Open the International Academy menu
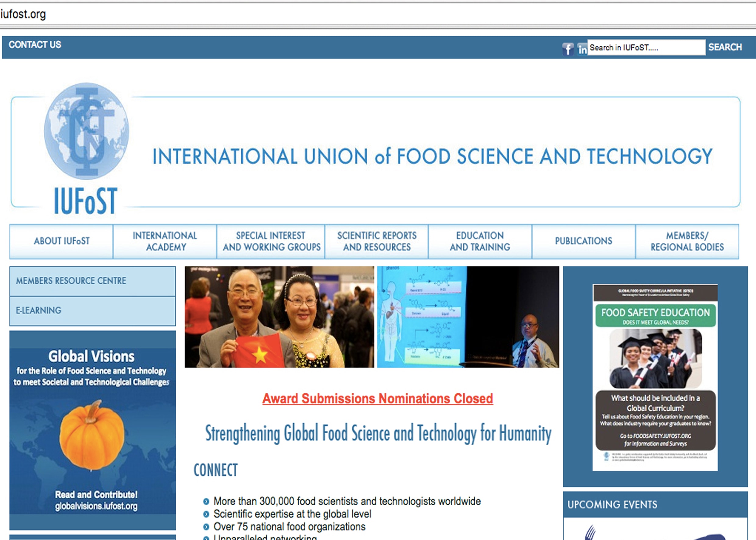Image resolution: width=756 pixels, height=540 pixels. pyautogui.click(x=165, y=241)
